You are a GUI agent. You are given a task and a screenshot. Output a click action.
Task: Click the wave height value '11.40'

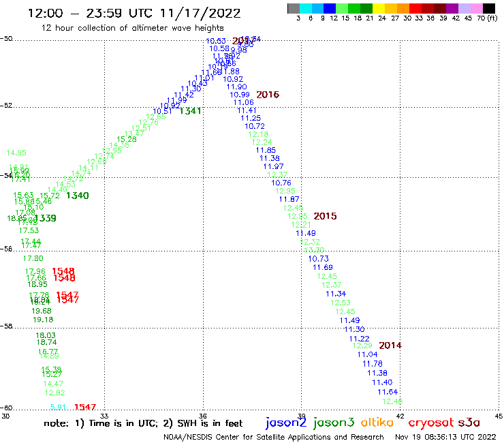click(x=382, y=382)
